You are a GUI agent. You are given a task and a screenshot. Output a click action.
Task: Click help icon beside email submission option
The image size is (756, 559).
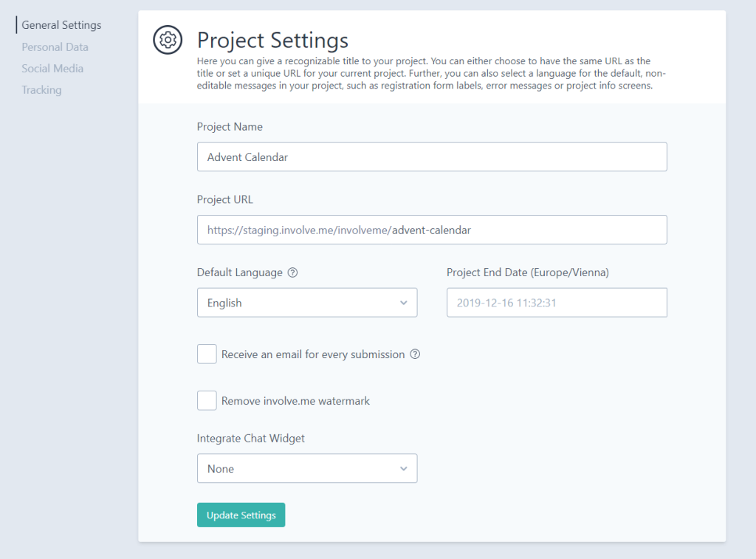coord(415,354)
